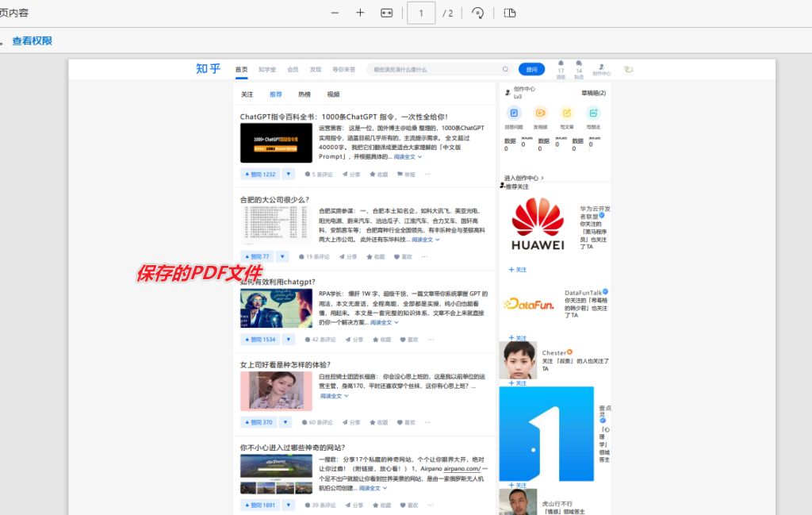Expand 进入创作中心 with its chevron

(542, 178)
